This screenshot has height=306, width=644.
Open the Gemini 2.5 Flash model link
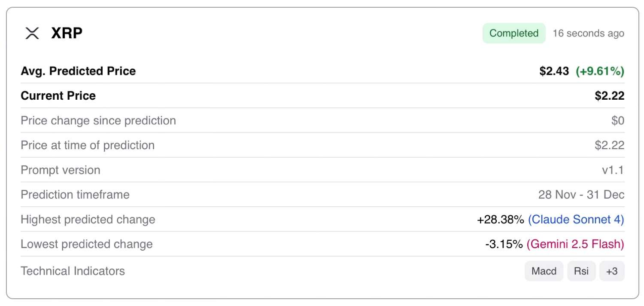click(x=575, y=244)
